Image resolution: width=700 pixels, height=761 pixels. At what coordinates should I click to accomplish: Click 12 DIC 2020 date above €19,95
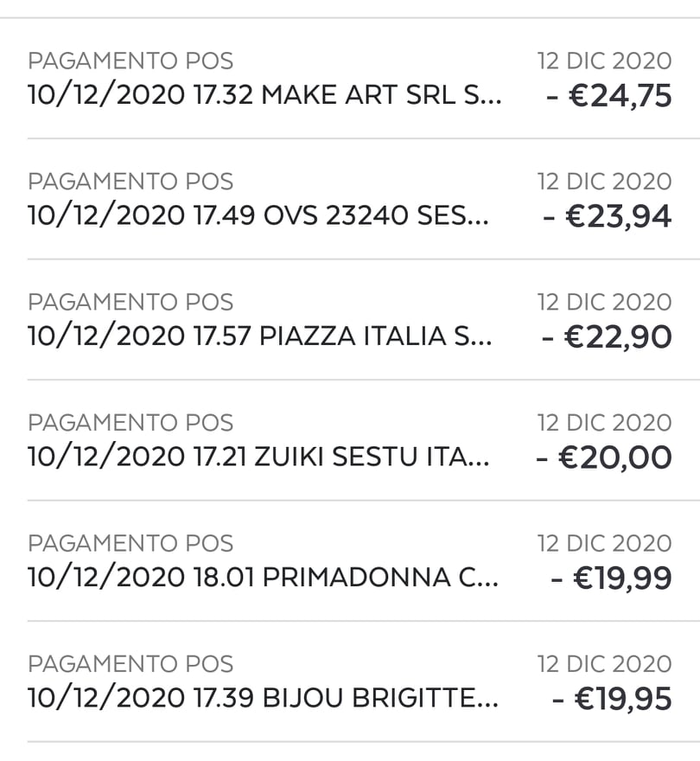[x=604, y=664]
